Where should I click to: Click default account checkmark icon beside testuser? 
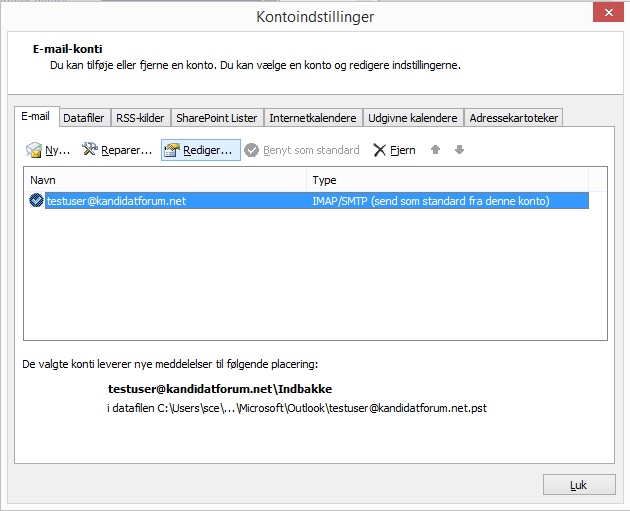click(37, 201)
